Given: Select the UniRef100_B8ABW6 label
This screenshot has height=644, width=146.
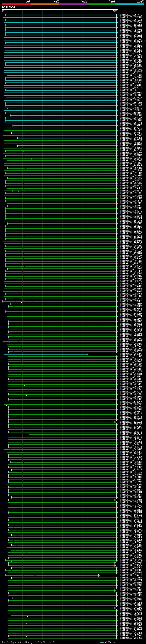Looking at the screenshot, I should click(131, 63).
